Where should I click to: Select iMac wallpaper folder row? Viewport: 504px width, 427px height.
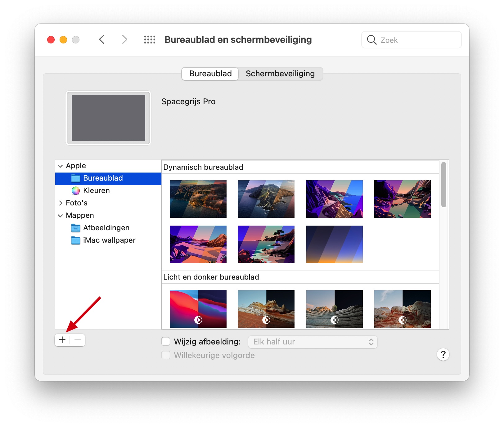(108, 240)
